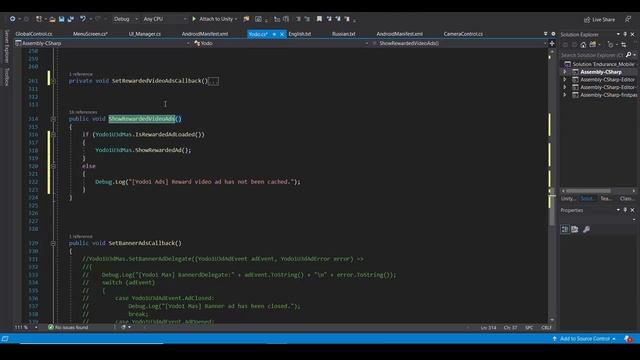Click the Navigate Backward toolbar icon
The height and width of the screenshot is (360, 640).
tap(13, 19)
